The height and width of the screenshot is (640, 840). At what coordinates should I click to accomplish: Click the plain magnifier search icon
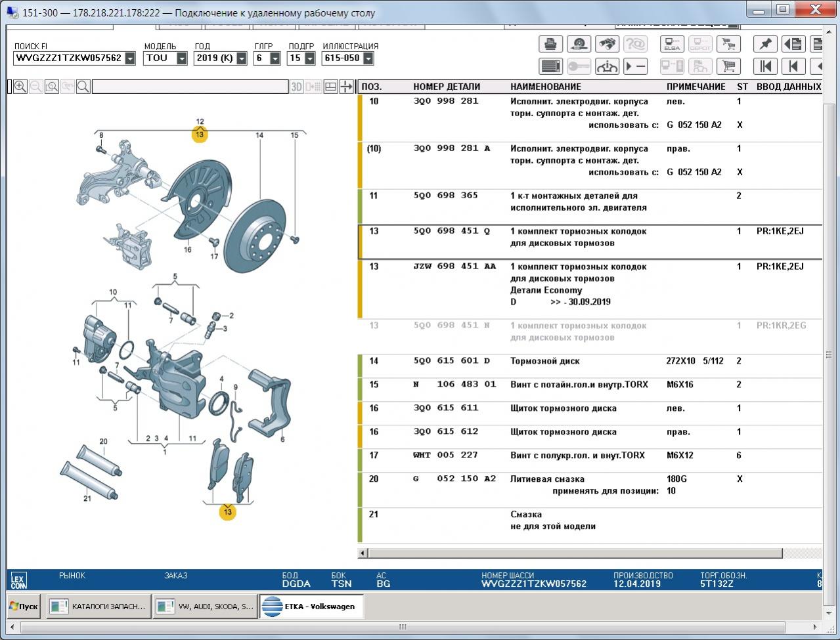coord(83,87)
